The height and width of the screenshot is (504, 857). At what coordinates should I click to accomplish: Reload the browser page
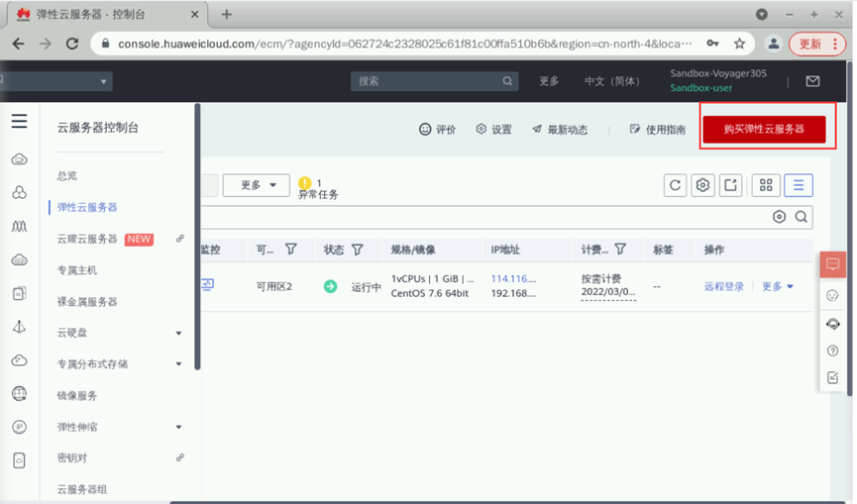pyautogui.click(x=72, y=44)
